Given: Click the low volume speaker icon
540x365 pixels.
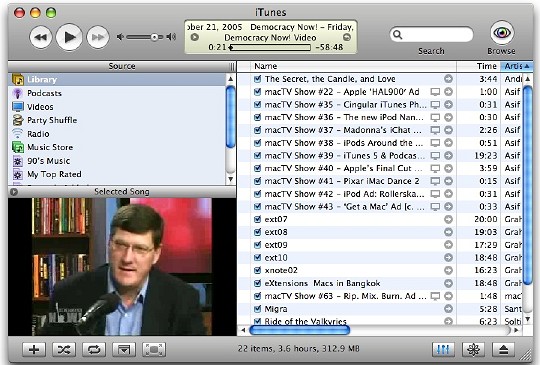Looking at the screenshot, I should coord(120,37).
